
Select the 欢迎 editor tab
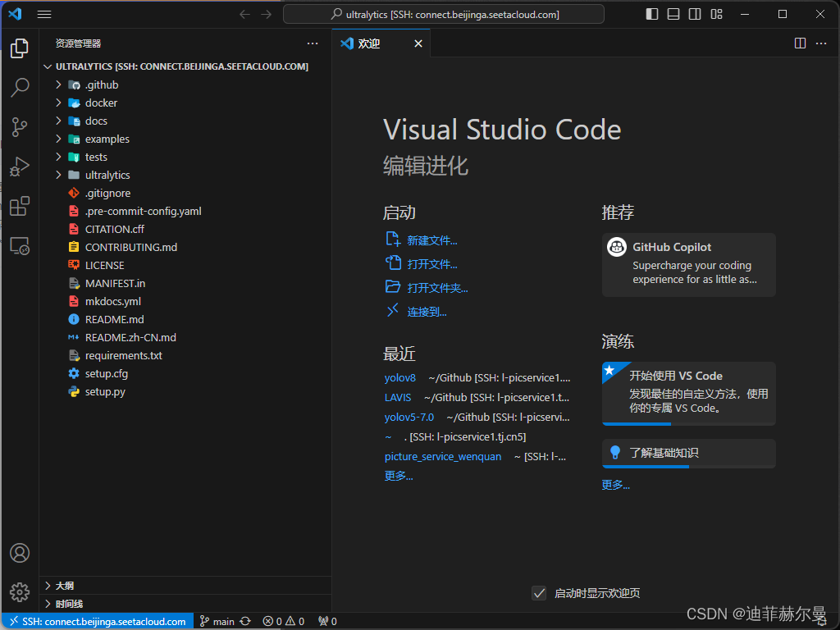coord(381,43)
